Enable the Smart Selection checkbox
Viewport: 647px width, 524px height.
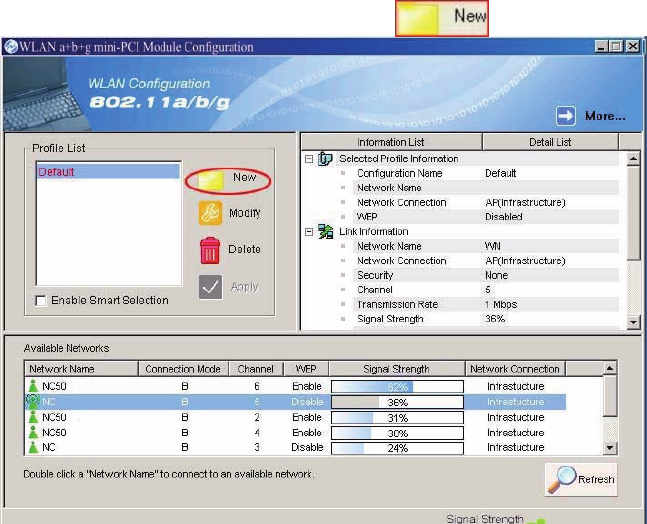pos(41,300)
